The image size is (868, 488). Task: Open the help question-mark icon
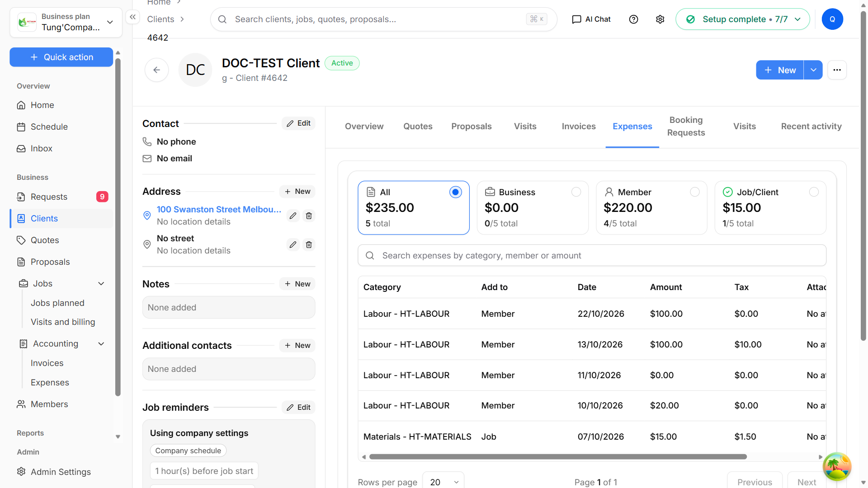[x=633, y=19]
